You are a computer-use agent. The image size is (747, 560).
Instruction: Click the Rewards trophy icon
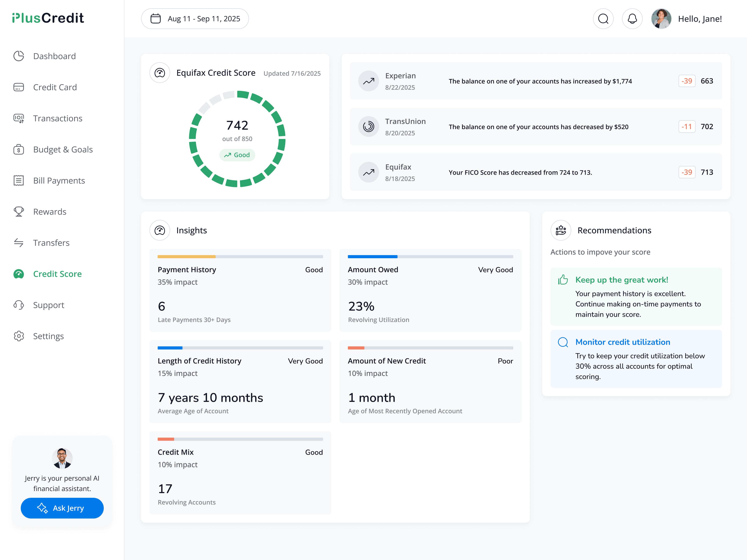coord(18,212)
